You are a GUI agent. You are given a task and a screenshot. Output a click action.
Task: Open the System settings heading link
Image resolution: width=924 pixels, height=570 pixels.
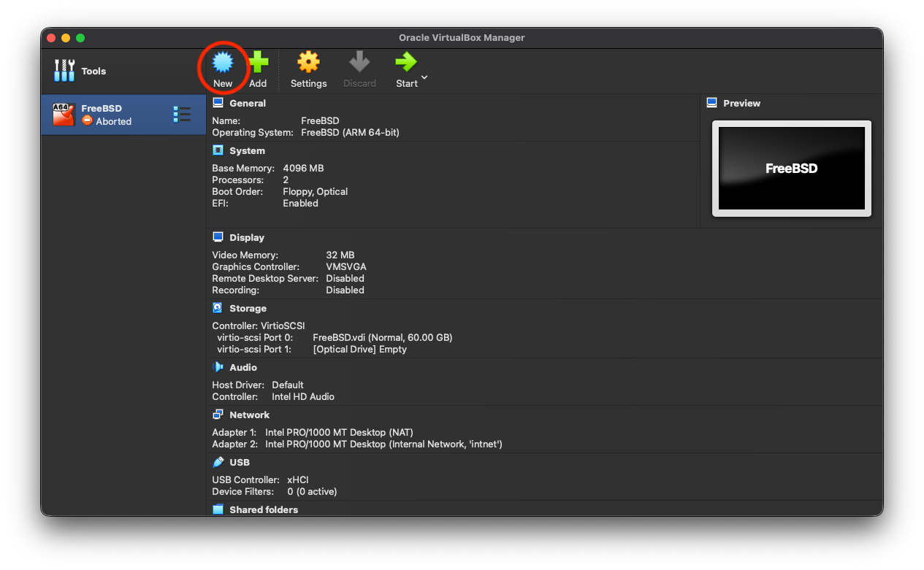[247, 151]
